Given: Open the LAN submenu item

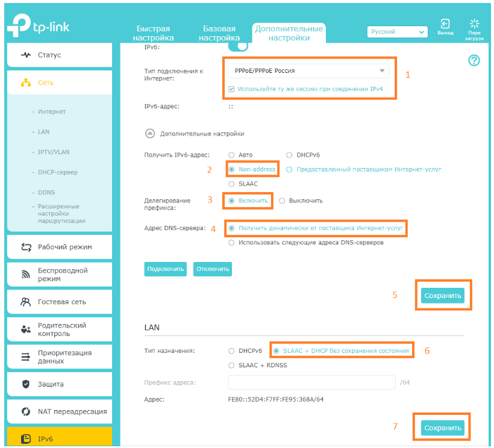Looking at the screenshot, I should point(44,132).
